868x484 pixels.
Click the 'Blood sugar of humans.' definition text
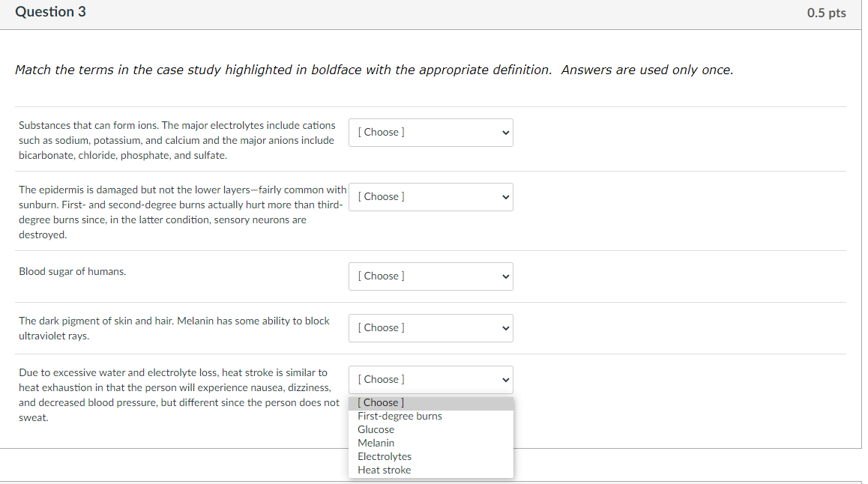(73, 271)
